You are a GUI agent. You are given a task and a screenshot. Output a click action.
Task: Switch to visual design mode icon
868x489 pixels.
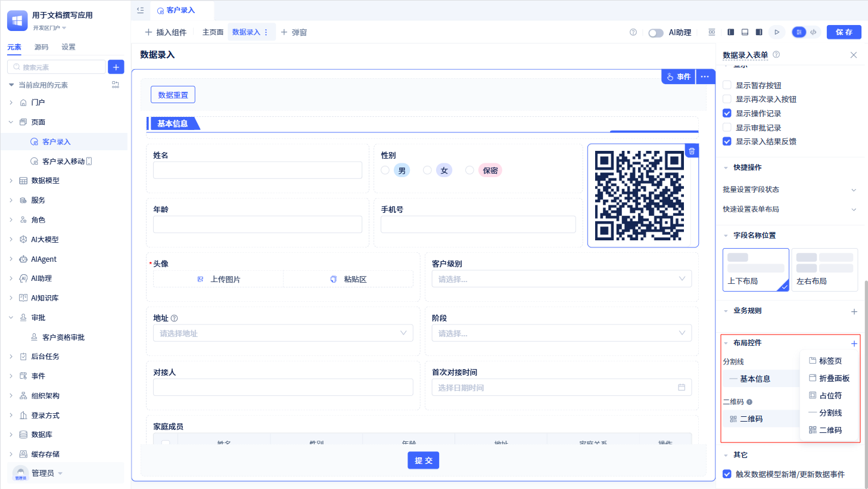point(799,32)
